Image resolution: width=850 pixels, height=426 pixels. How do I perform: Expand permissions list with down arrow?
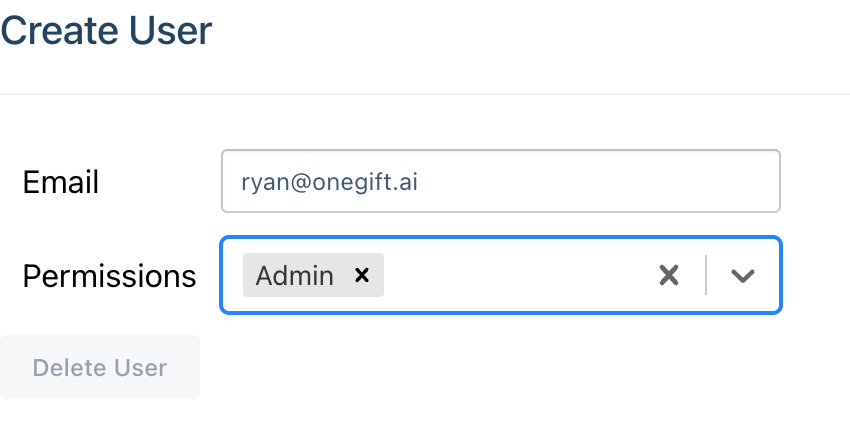743,275
